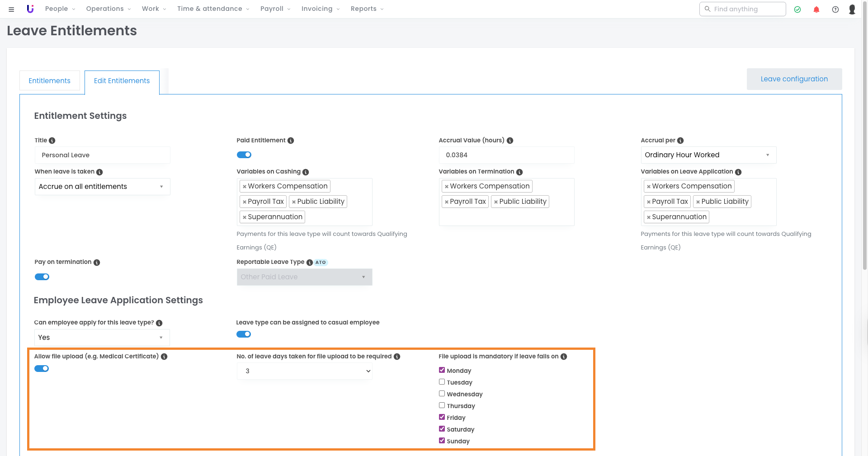Click the Find anything search box

tap(743, 9)
